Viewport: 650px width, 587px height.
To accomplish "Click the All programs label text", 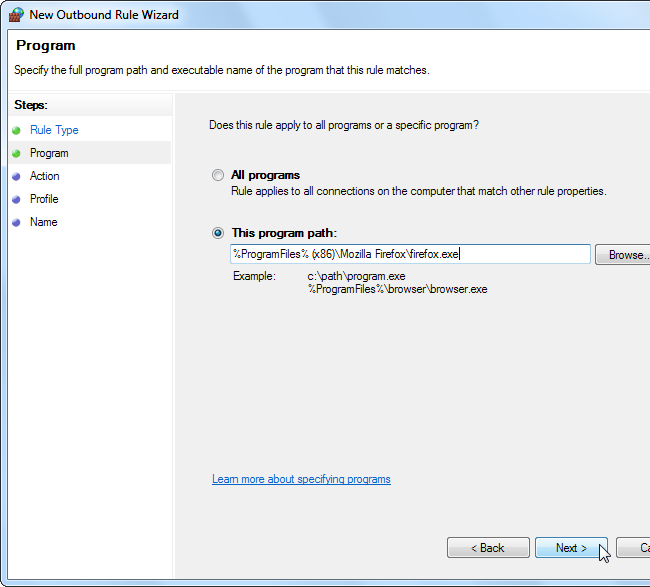I will [x=265, y=175].
